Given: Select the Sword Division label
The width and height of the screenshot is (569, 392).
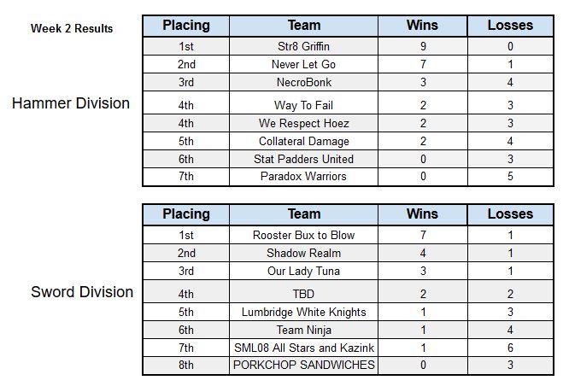Looking at the screenshot, I should pos(82,292).
